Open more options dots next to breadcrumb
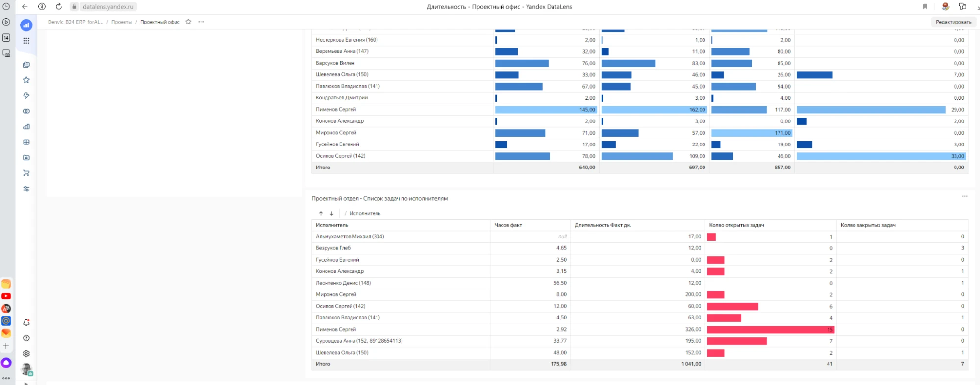Screen dimensions: 980x385 tap(201, 22)
